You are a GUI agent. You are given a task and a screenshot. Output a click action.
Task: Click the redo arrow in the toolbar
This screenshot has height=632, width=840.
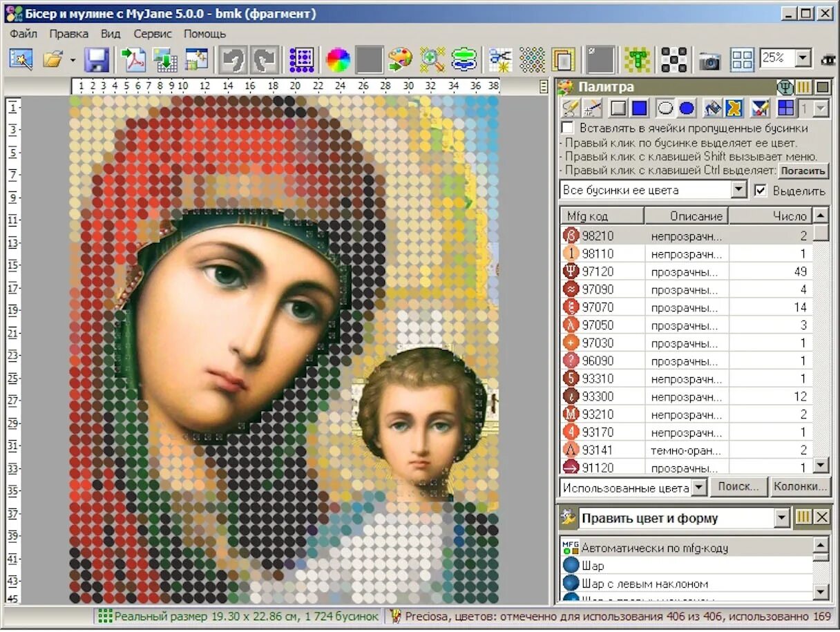tap(264, 60)
